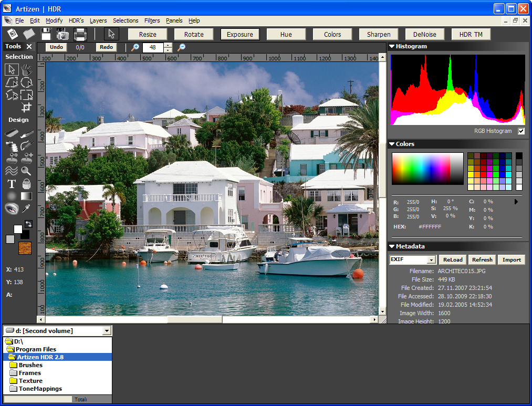Open the Panels menu
Image resolution: width=532 pixels, height=406 pixels.
174,20
